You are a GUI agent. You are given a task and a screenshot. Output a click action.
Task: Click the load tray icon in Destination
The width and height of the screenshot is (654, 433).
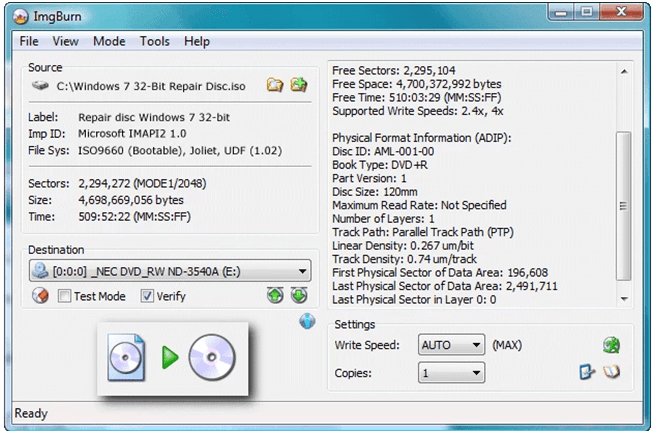[298, 296]
